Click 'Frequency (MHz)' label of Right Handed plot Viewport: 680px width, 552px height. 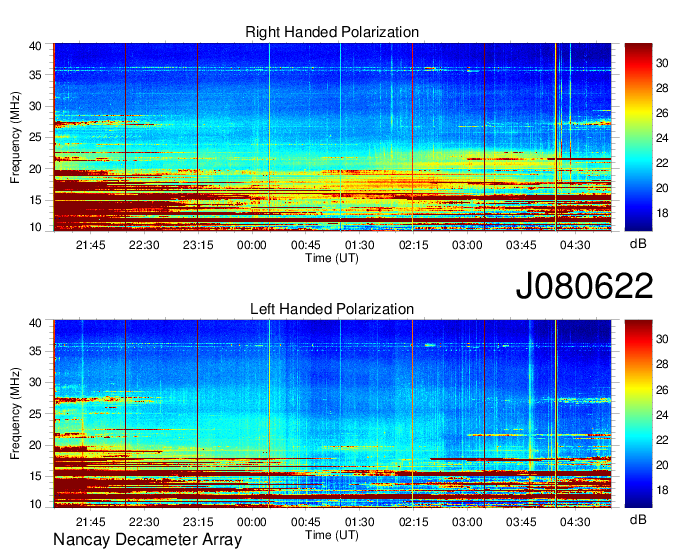[x=15, y=137]
